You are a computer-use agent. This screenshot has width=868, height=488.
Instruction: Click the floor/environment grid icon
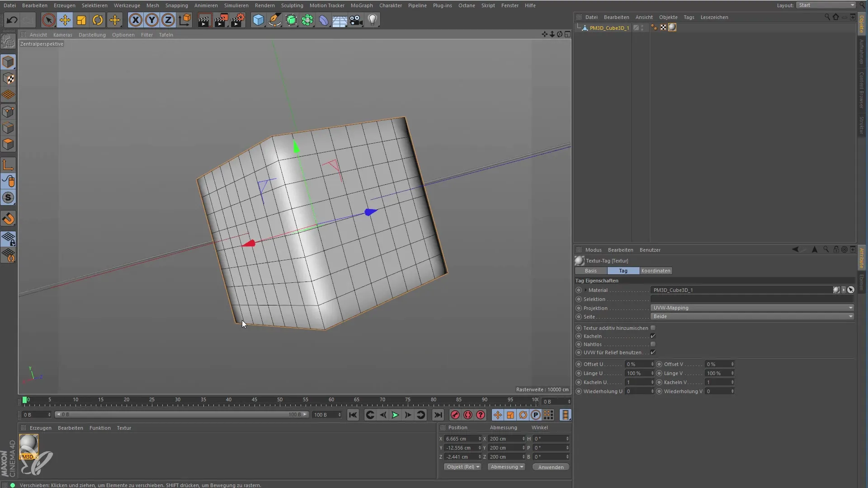(x=340, y=20)
